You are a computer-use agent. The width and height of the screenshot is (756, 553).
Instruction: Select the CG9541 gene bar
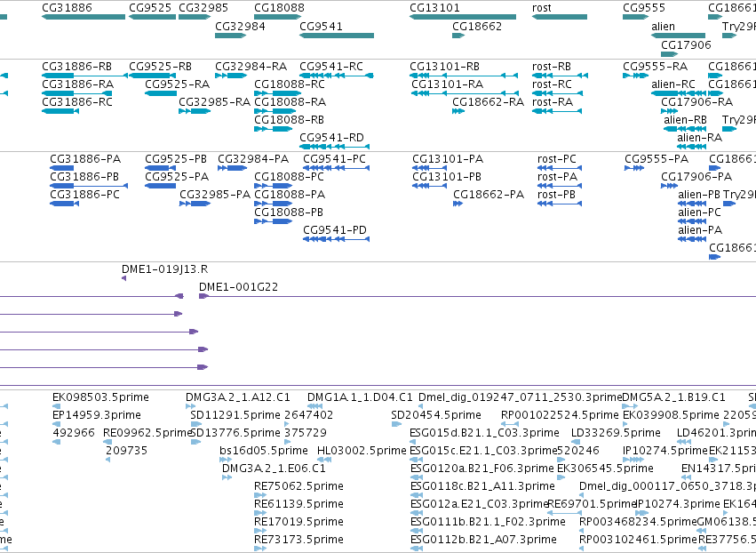point(337,36)
